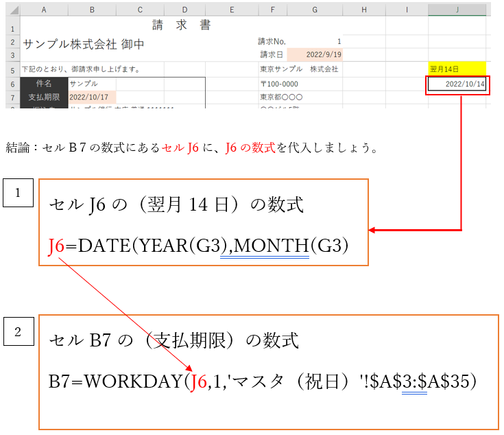Screen dimensions: 504x435
Task: Select row 3 header
Action: (x=10, y=55)
